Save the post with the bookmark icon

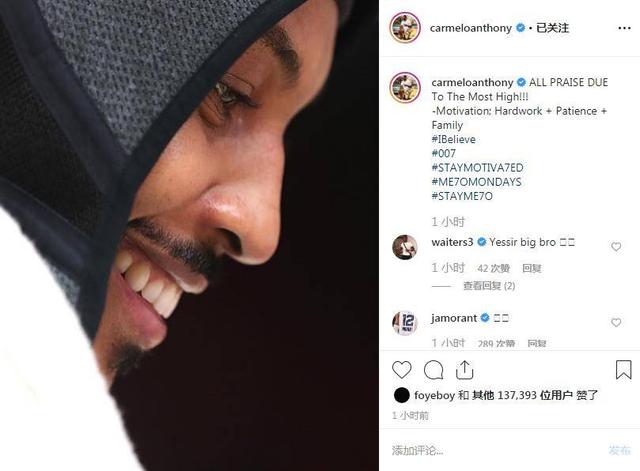click(x=624, y=369)
